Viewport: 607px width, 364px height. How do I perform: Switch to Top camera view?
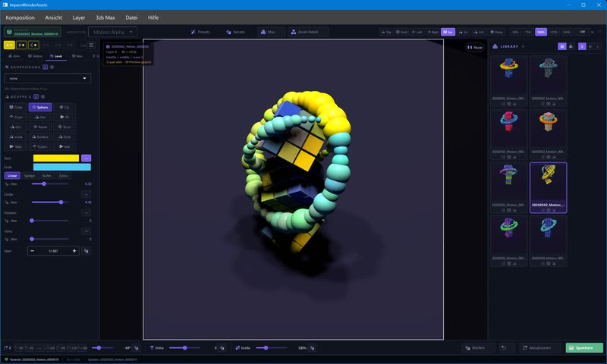(x=386, y=32)
